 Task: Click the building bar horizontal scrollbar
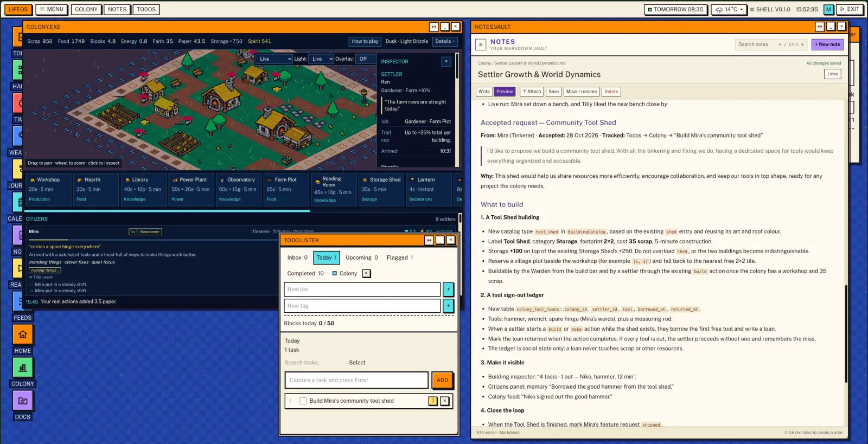click(x=167, y=210)
